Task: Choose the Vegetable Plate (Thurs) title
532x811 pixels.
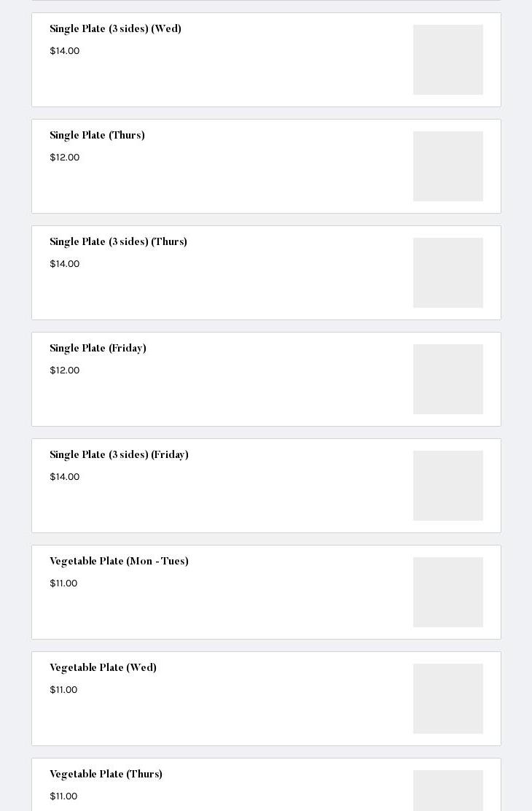Action: pos(106,775)
